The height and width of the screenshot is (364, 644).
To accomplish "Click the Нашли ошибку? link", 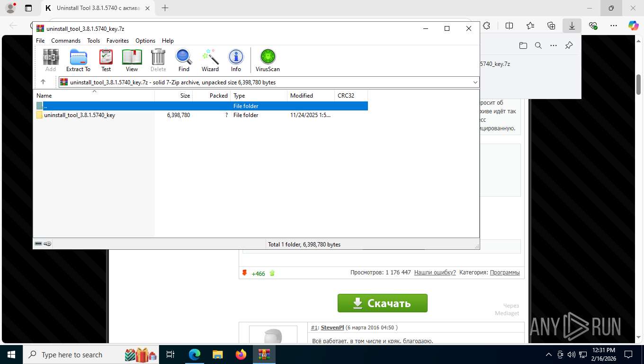I will point(435,273).
